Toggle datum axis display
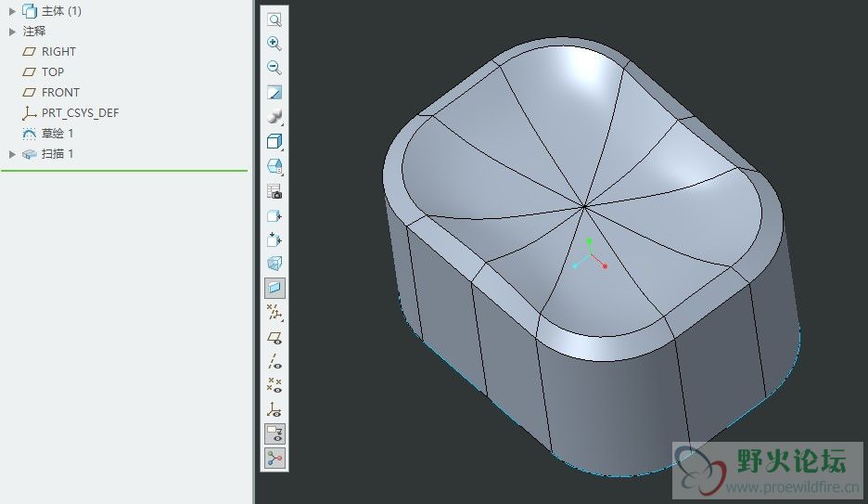Image resolution: width=868 pixels, height=504 pixels. click(274, 361)
